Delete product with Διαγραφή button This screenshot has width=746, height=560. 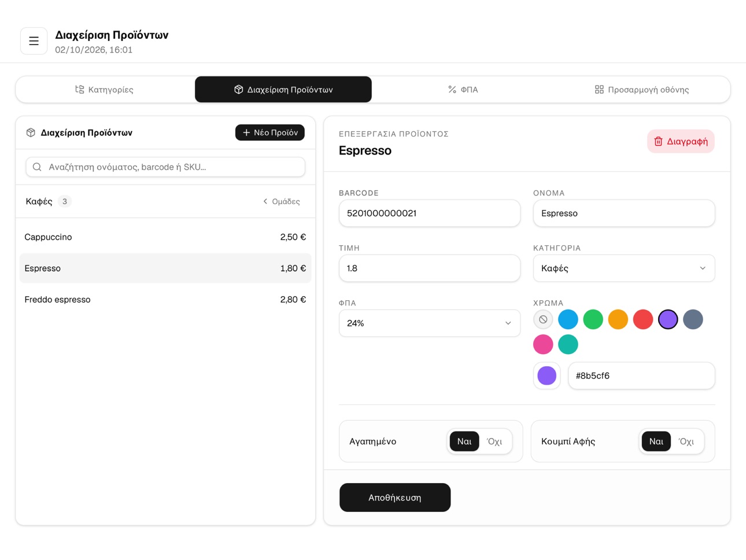[x=681, y=141]
